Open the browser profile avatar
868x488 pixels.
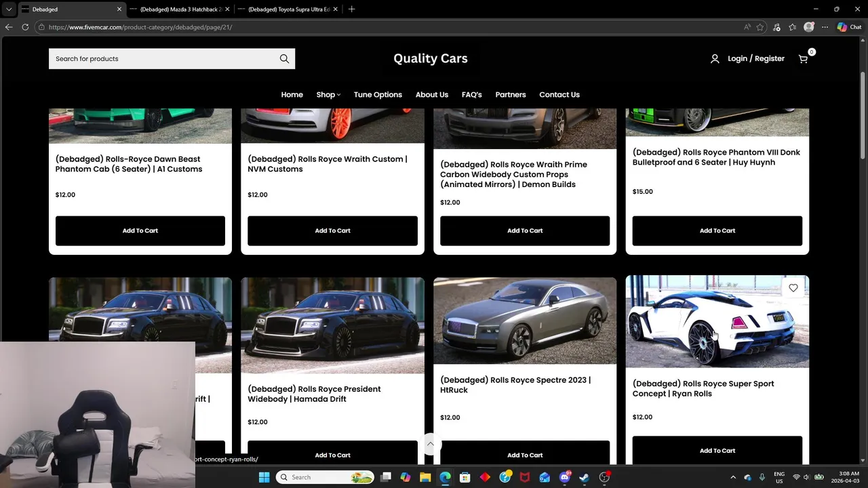pyautogui.click(x=808, y=27)
